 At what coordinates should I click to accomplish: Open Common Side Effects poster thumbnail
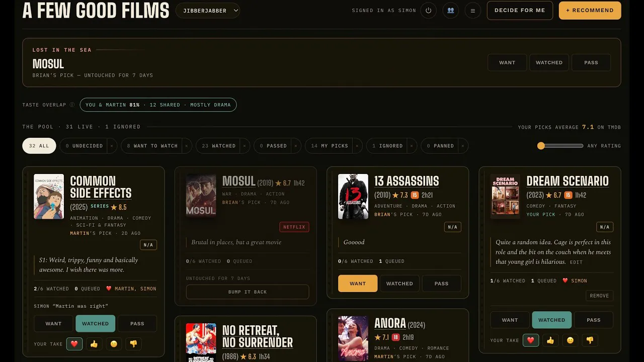(x=49, y=197)
